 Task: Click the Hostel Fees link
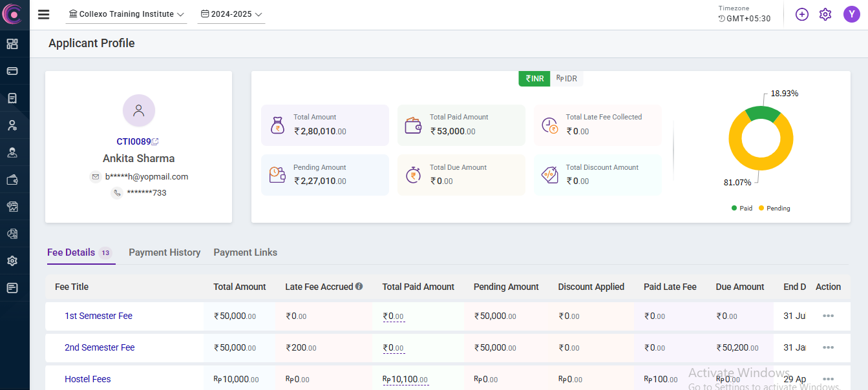click(88, 379)
